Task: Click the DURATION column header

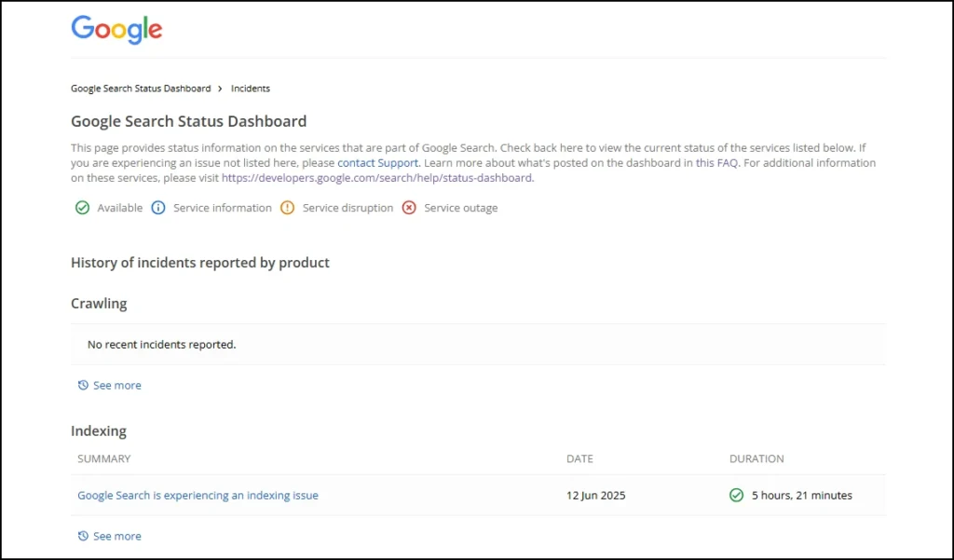Action: (756, 458)
